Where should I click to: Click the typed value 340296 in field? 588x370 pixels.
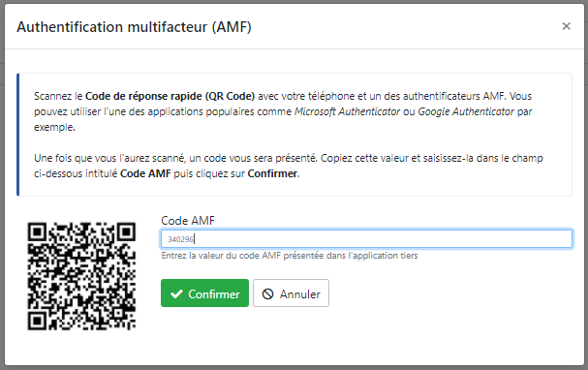point(180,239)
